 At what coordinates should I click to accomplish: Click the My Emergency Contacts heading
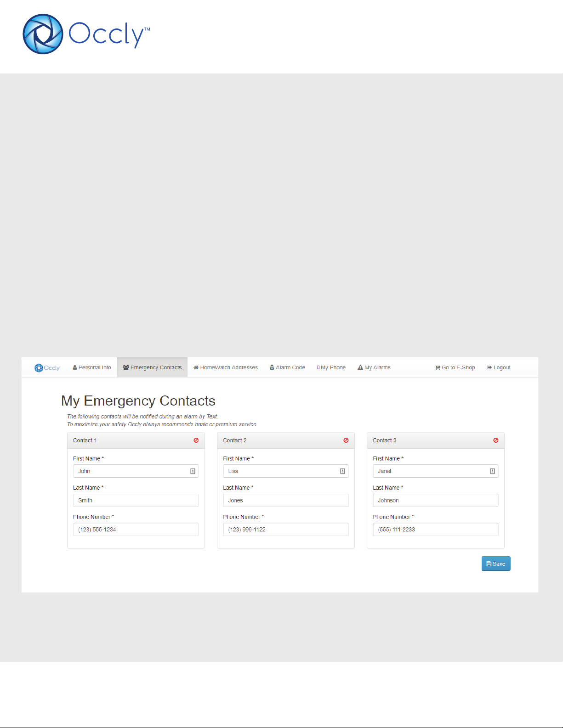[x=138, y=401]
